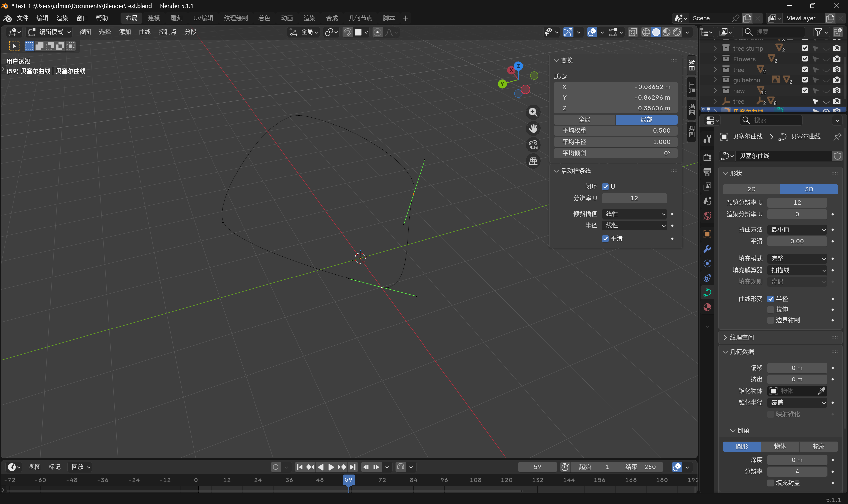Select rendered viewport shading sphere icon

point(677,32)
